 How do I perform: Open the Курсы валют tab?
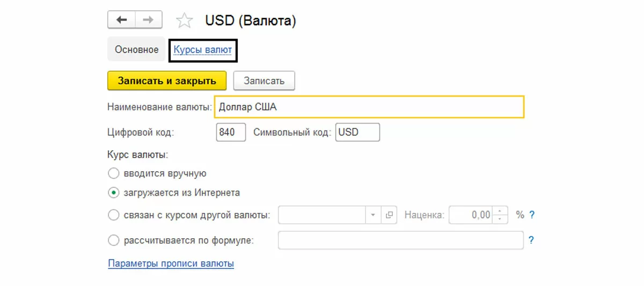[x=203, y=50]
